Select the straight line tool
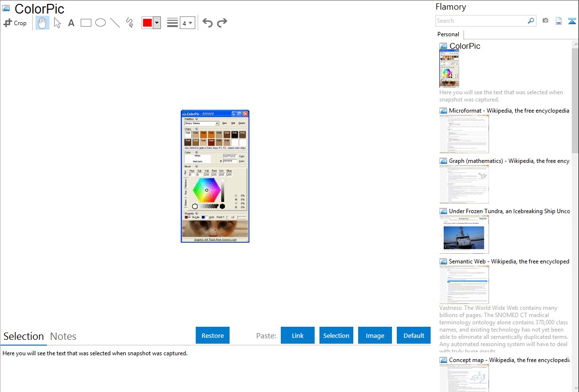579x392 pixels. tap(115, 23)
